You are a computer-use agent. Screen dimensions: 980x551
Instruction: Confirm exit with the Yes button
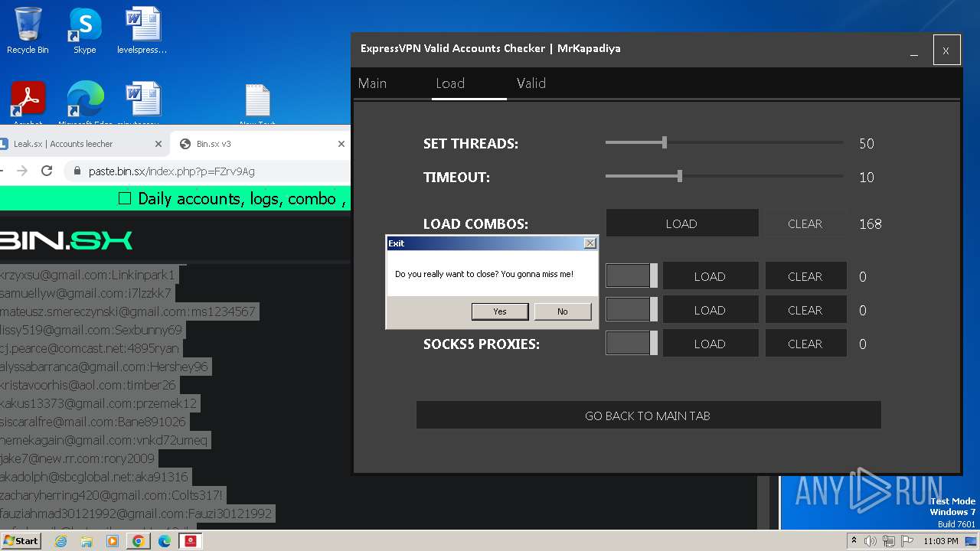point(500,311)
